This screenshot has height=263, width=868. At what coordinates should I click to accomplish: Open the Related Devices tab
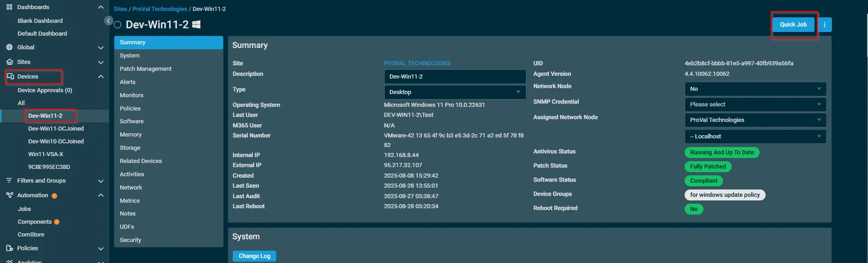169,161
